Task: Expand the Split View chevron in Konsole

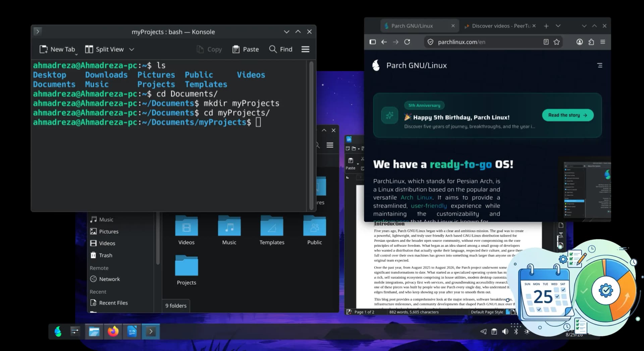Action: coord(132,49)
